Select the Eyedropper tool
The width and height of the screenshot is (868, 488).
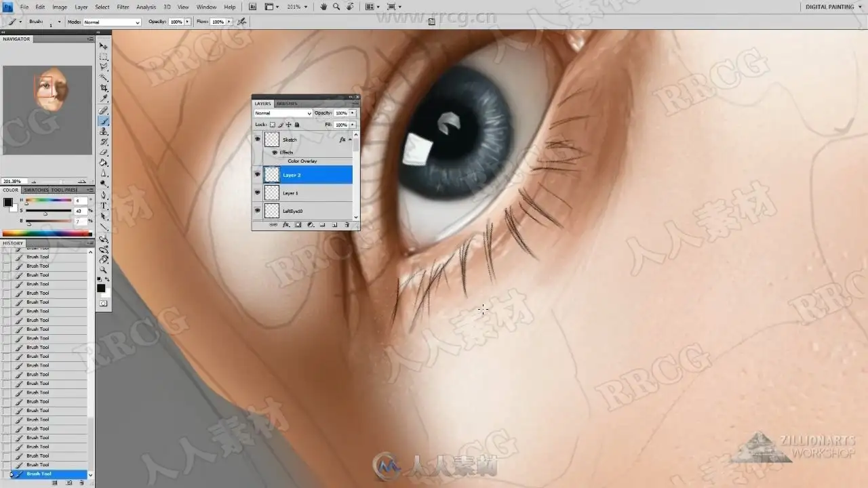[x=104, y=99]
